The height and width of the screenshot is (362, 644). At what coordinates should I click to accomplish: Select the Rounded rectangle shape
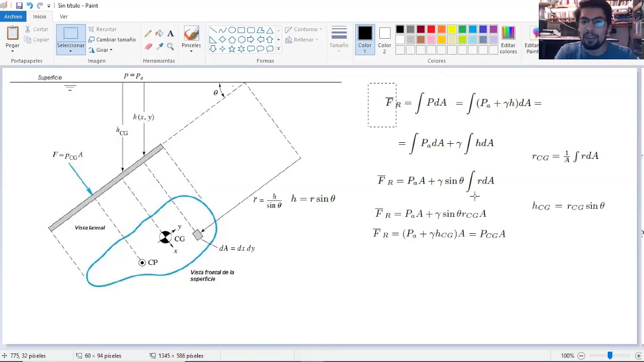(x=251, y=30)
